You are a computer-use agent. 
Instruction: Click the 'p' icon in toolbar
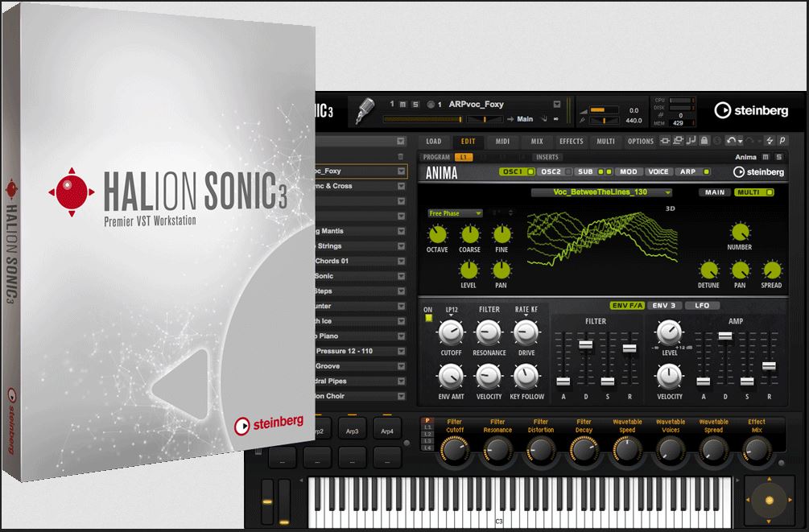coord(782,140)
